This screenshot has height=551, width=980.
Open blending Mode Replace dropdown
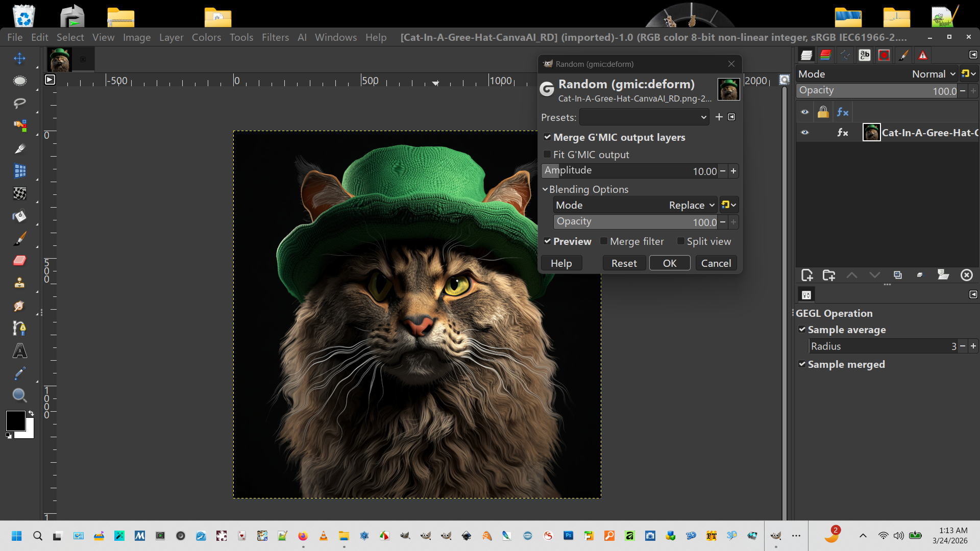[635, 205]
